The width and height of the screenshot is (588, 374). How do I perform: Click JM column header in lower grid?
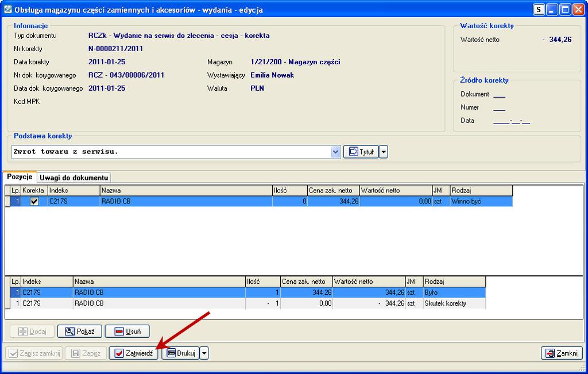[414, 282]
